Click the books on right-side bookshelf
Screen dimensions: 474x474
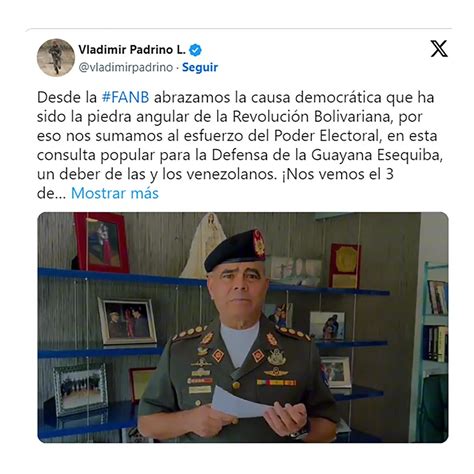436,344
